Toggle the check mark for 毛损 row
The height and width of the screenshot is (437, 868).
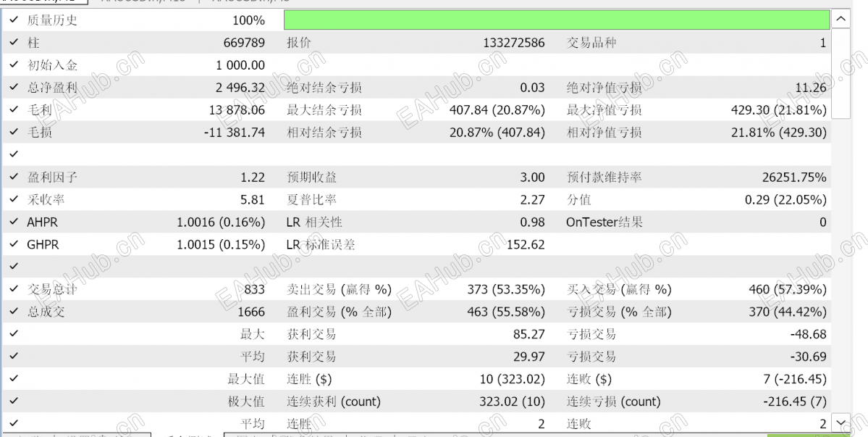tap(14, 132)
